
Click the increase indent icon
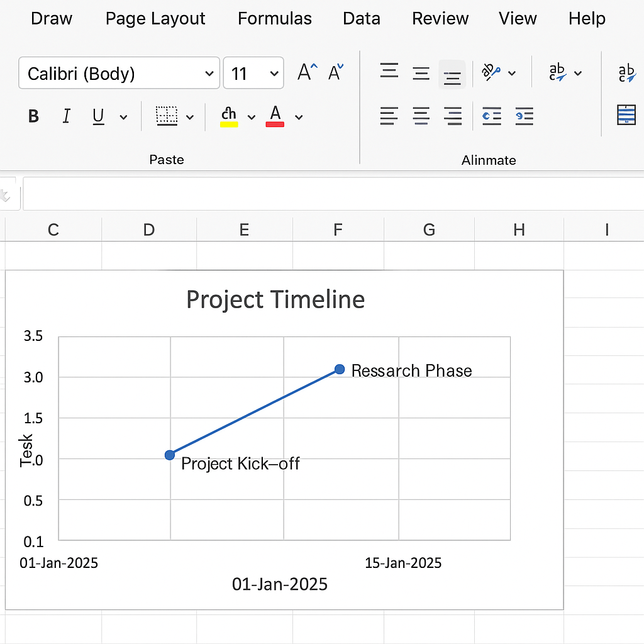point(523,116)
